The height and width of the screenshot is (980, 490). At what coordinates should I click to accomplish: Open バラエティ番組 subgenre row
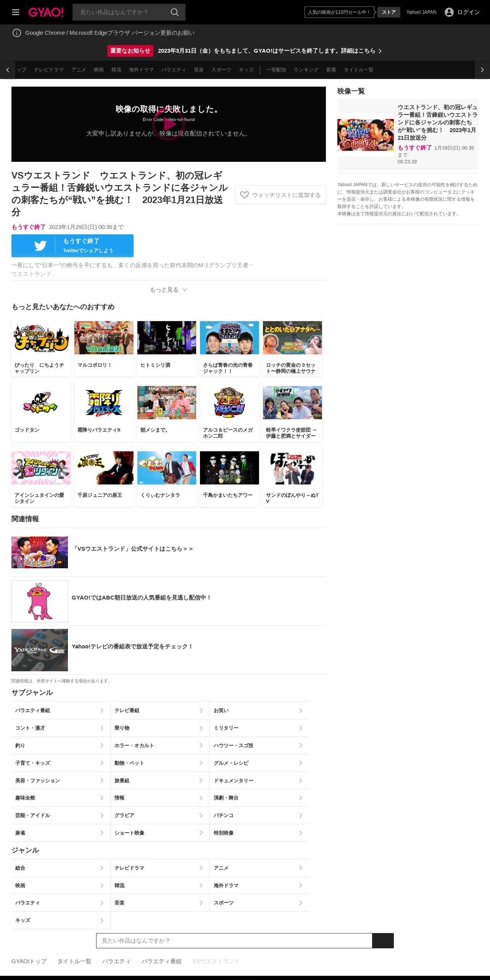(61, 710)
